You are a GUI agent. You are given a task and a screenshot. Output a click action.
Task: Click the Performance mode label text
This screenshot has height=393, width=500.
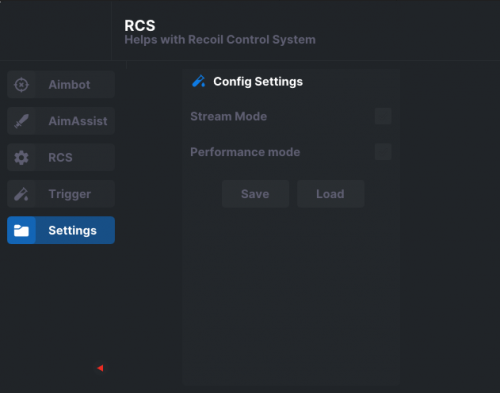(x=245, y=152)
